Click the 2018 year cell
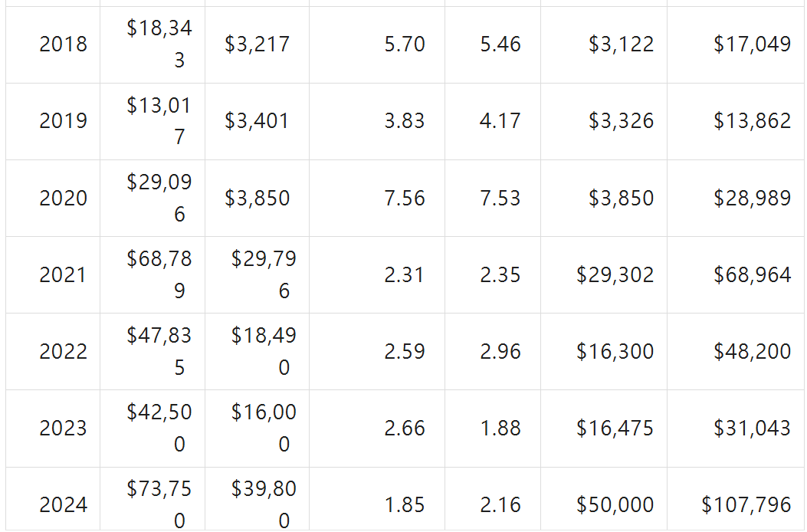The width and height of the screenshot is (807, 532). pyautogui.click(x=63, y=44)
